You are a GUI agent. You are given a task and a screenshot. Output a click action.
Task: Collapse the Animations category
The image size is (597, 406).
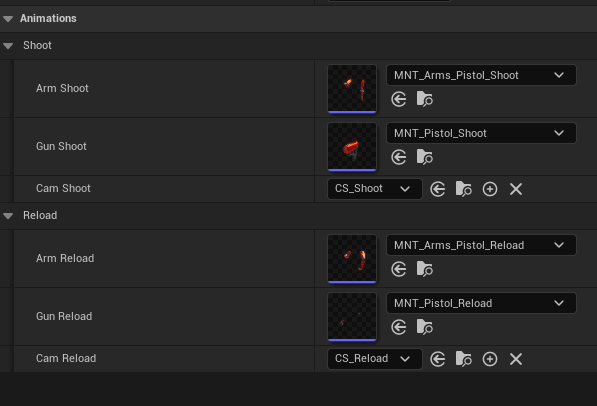point(8,19)
